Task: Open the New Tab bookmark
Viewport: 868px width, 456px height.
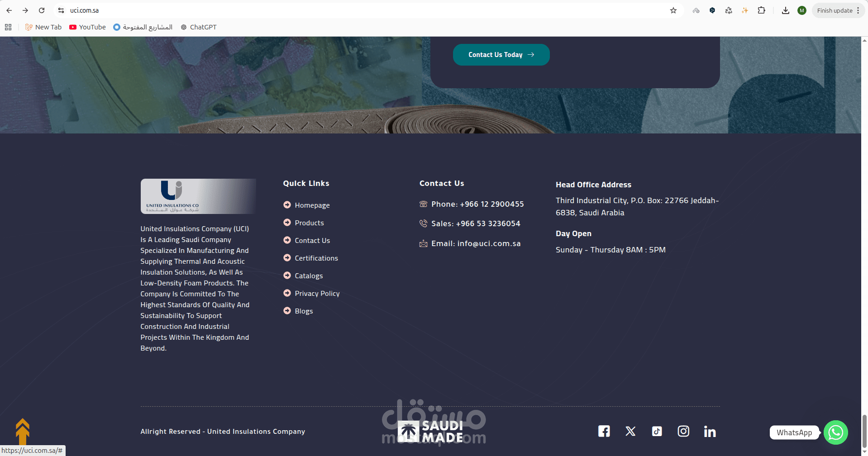Action: (43, 27)
